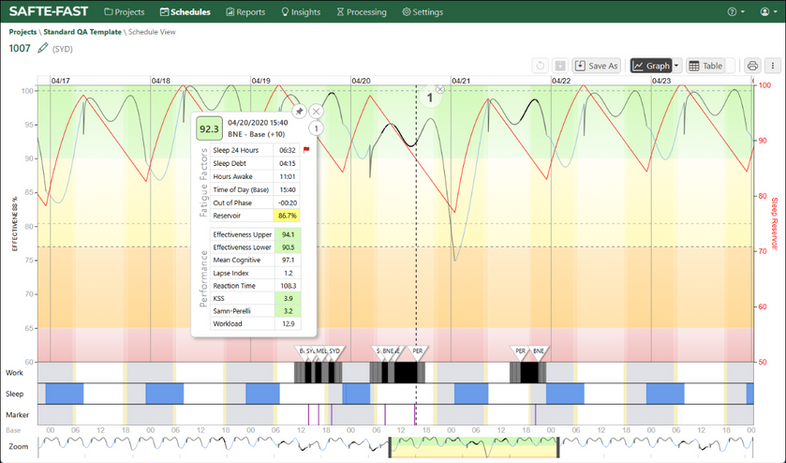Click the highlighted zoom range window
The width and height of the screenshot is (786, 463).
474,447
